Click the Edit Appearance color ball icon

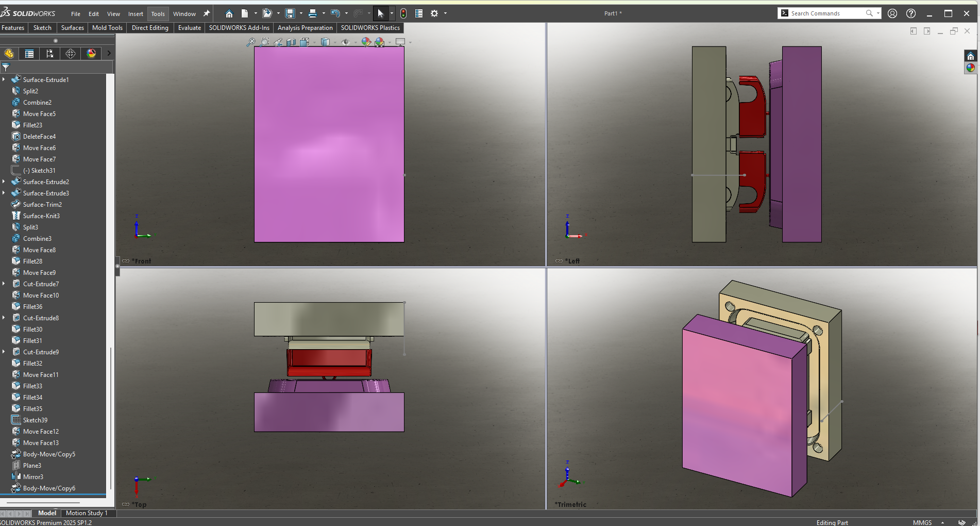pyautogui.click(x=366, y=42)
